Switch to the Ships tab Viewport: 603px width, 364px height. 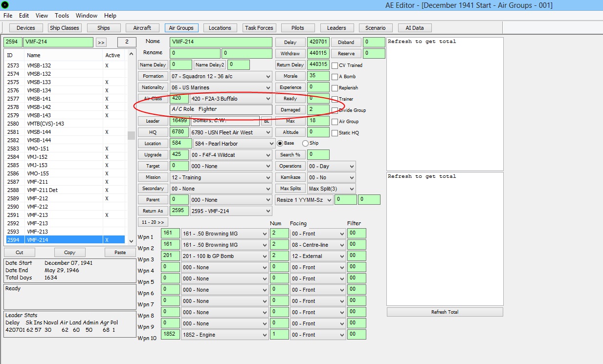tap(104, 28)
